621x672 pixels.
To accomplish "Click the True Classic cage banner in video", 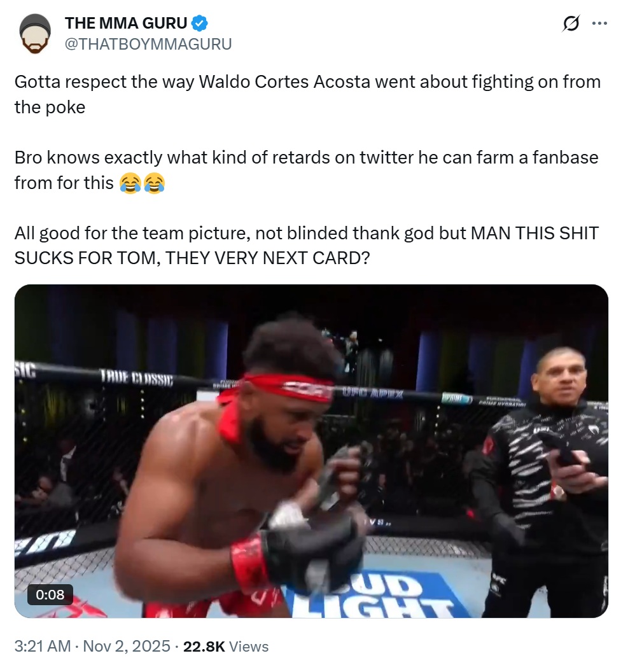I will coord(137,377).
